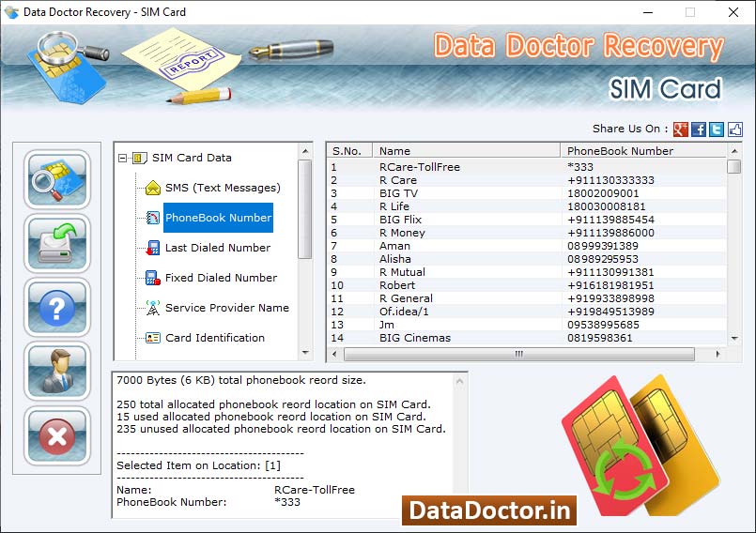Collapse the SIM Card Data tree node

122,158
